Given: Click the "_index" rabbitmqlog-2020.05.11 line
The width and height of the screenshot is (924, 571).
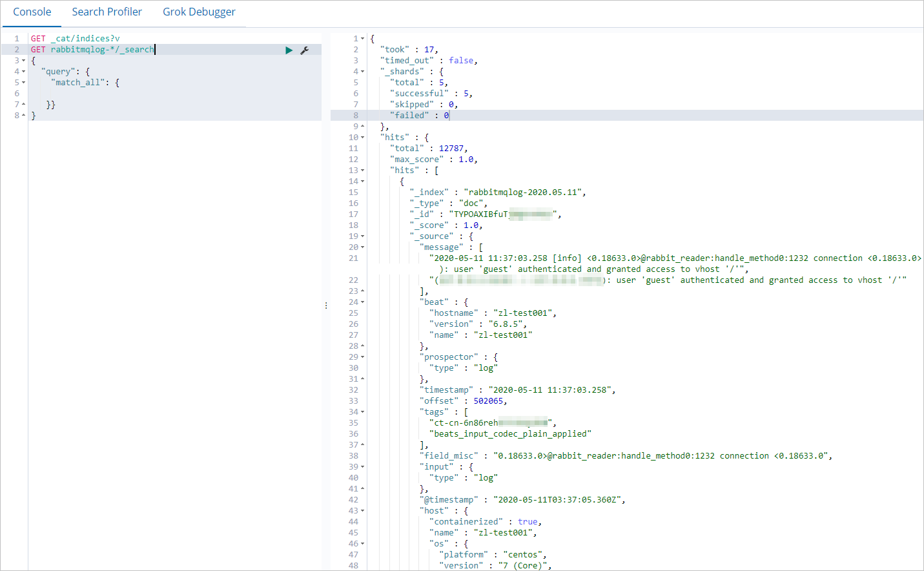Looking at the screenshot, I should tap(498, 192).
